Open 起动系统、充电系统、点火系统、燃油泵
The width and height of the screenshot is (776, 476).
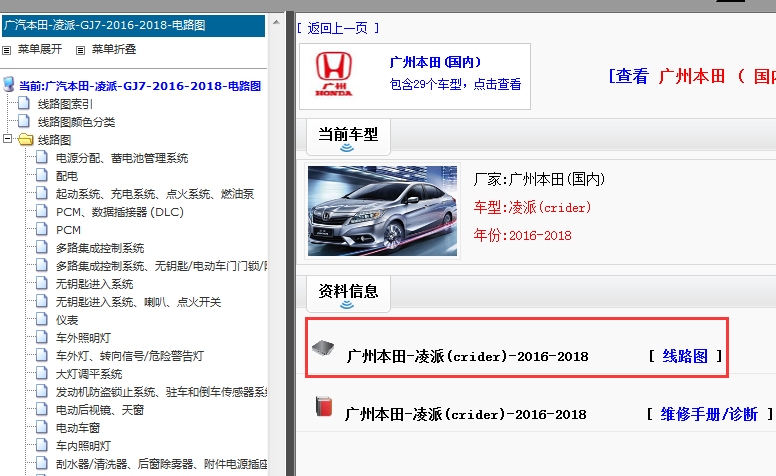(155, 193)
